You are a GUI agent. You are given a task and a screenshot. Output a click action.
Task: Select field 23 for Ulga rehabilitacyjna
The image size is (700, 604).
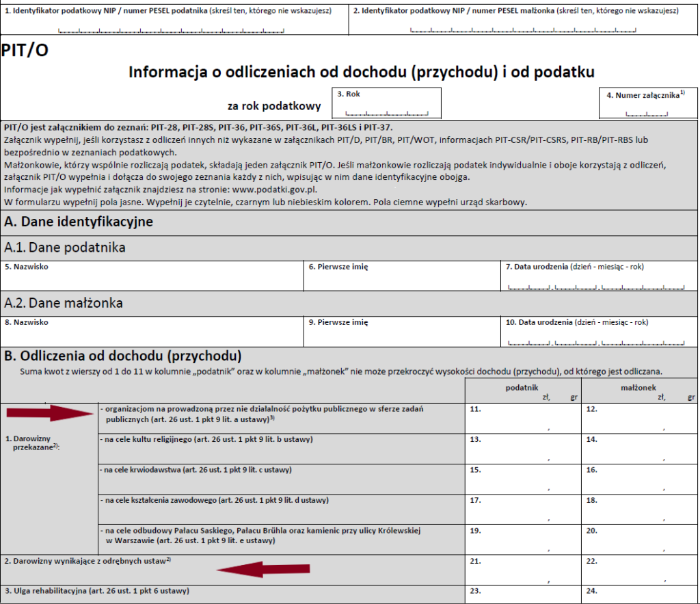[522, 594]
